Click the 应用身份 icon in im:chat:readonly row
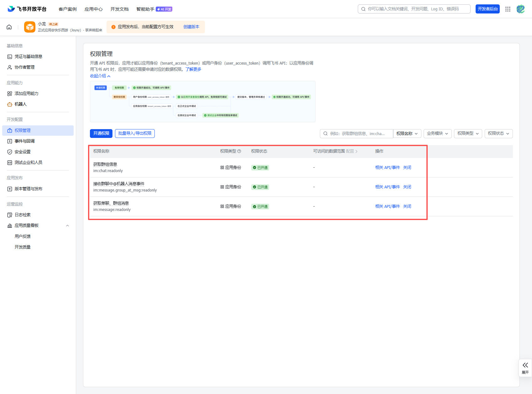Screen dimensions: 532x394 pyautogui.click(x=222, y=167)
